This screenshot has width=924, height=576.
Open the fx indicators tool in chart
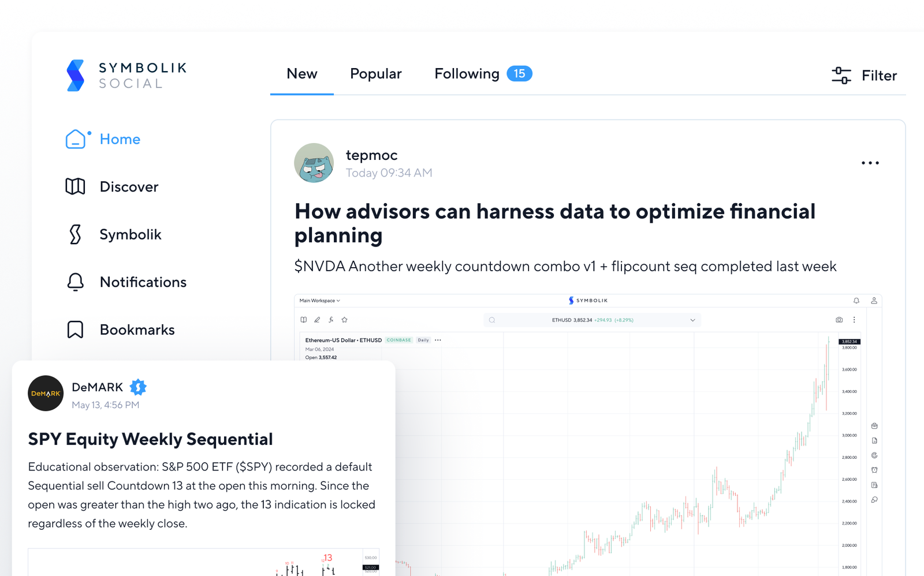point(331,320)
